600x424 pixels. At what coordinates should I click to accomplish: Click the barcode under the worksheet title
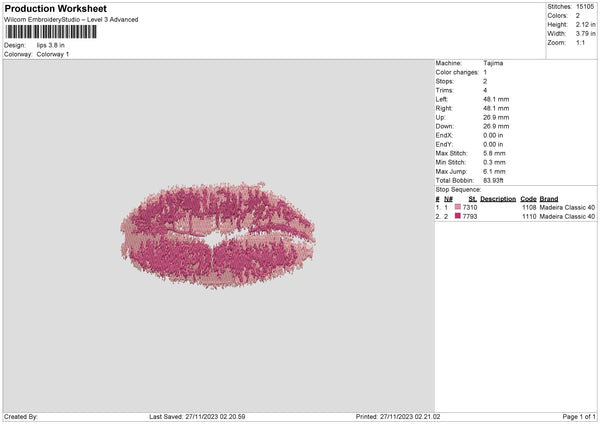tap(51, 32)
